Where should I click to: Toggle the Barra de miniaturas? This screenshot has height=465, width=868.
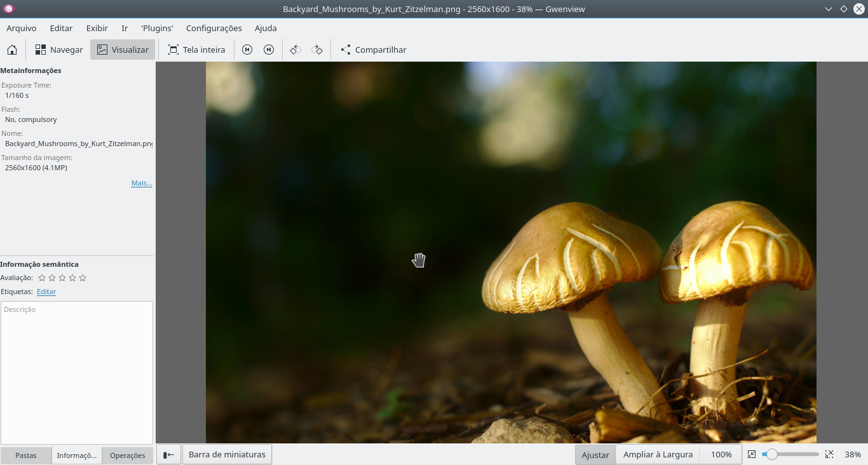point(227,454)
